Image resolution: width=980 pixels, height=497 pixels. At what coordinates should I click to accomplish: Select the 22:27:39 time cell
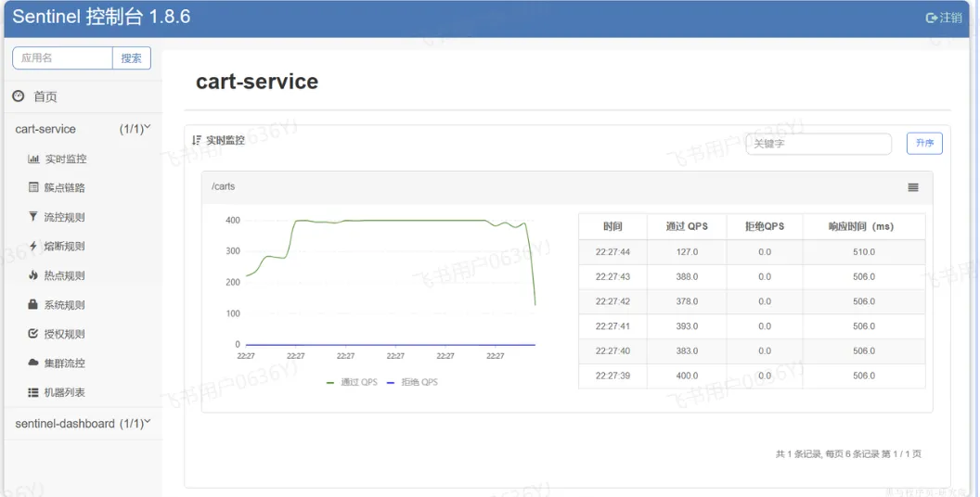(612, 376)
